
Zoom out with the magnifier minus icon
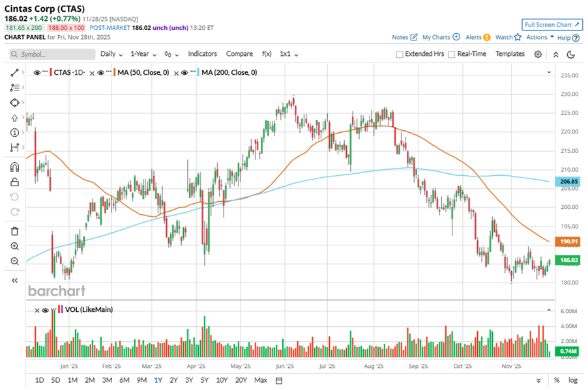[x=14, y=261]
